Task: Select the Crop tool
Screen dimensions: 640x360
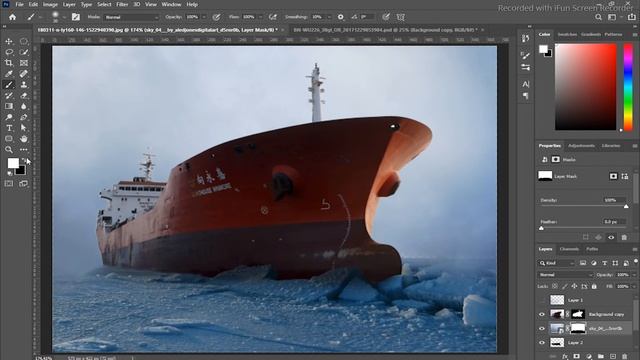Action: [9, 63]
